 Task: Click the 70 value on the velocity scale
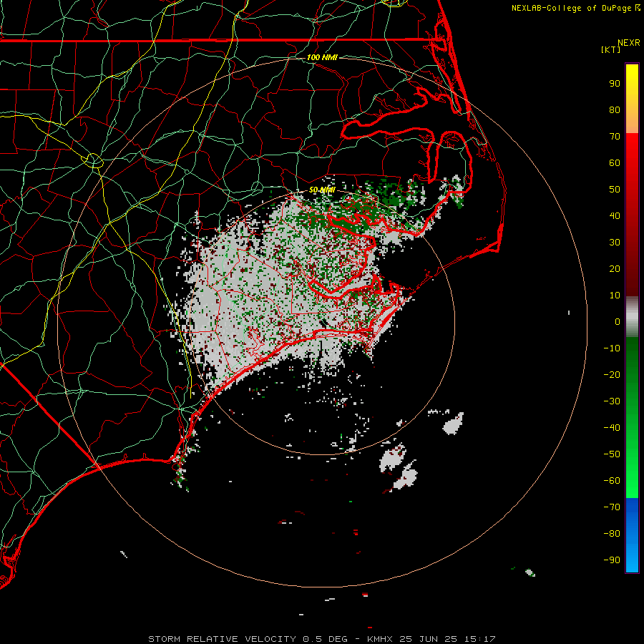[615, 137]
